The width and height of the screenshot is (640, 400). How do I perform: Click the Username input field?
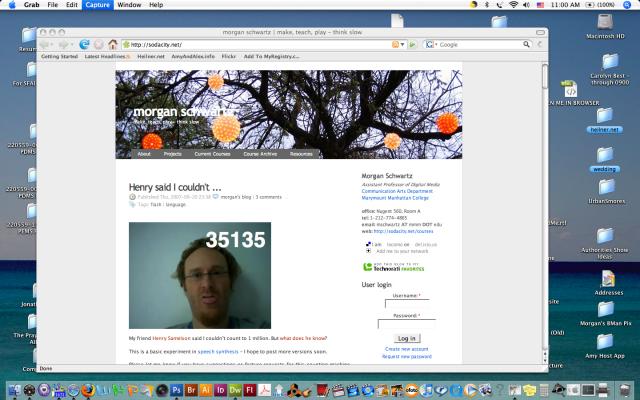click(x=407, y=303)
